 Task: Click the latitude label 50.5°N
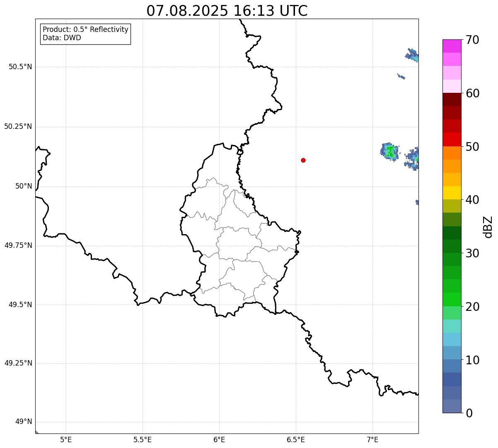[x=20, y=67]
